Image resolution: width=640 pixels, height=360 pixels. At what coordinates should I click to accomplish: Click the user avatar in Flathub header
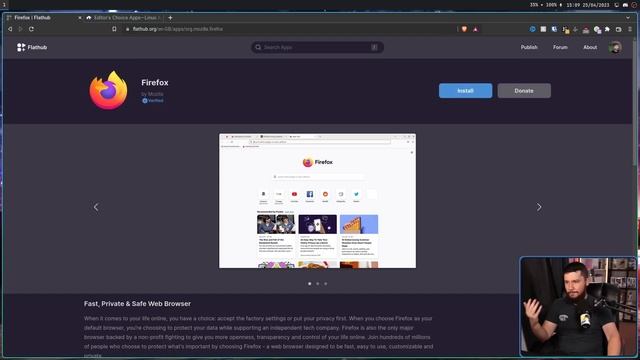coord(615,47)
